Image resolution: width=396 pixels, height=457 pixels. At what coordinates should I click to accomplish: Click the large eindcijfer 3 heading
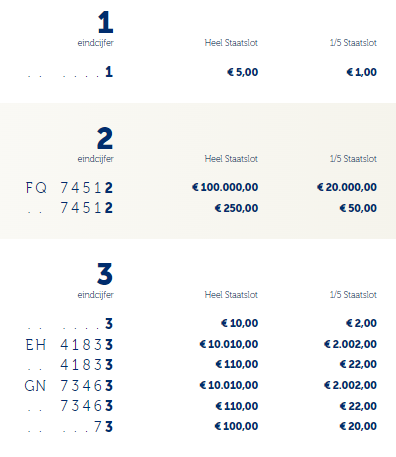tap(105, 274)
